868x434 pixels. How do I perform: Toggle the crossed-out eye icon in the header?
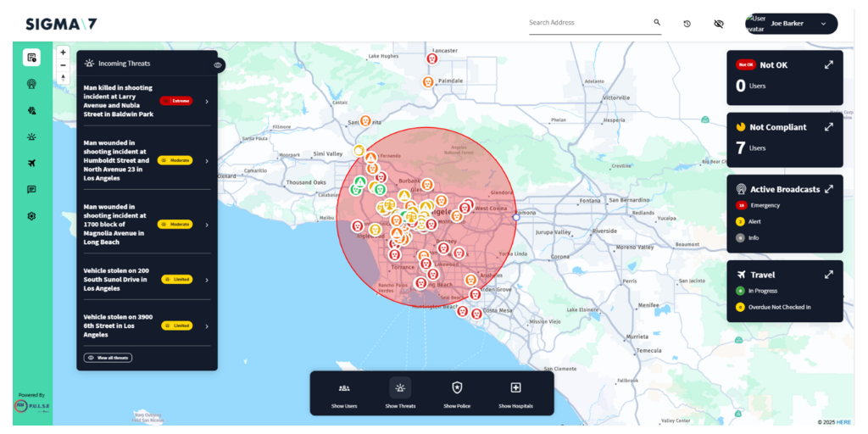719,24
